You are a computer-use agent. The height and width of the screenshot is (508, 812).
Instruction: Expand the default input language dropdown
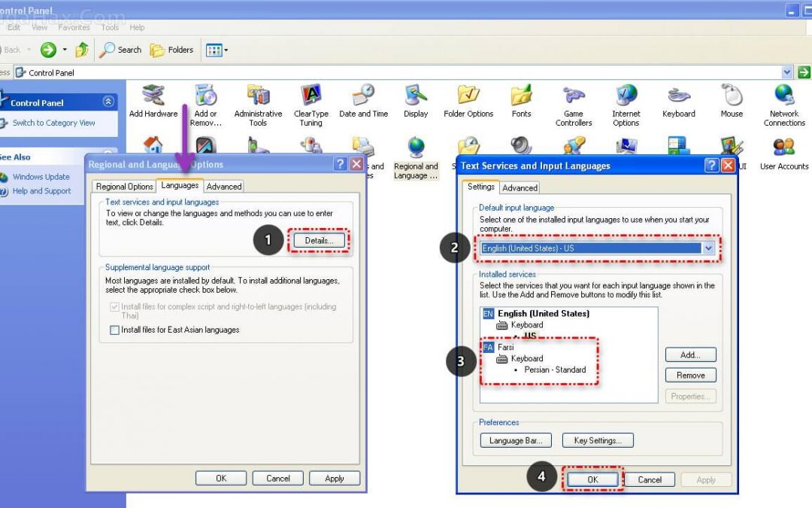(x=707, y=248)
